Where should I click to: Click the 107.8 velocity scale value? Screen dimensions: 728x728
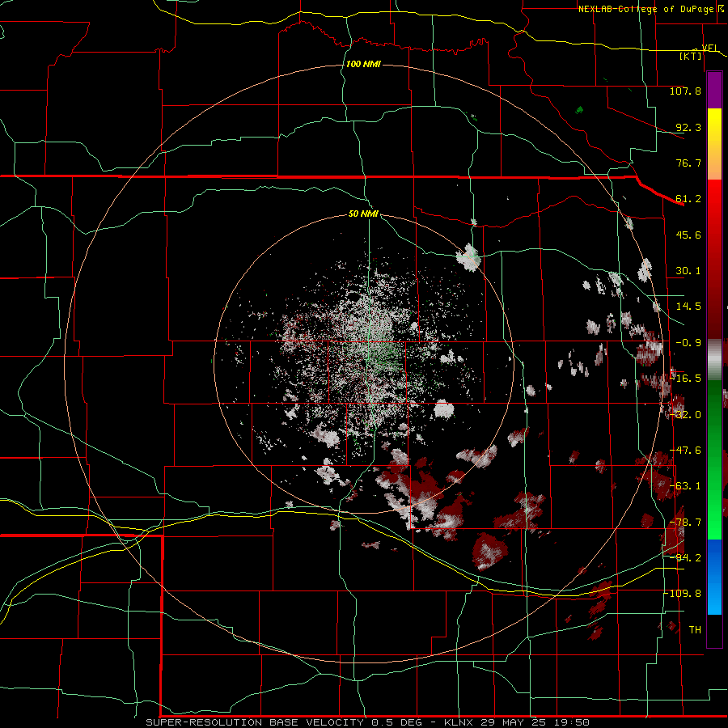pos(685,91)
